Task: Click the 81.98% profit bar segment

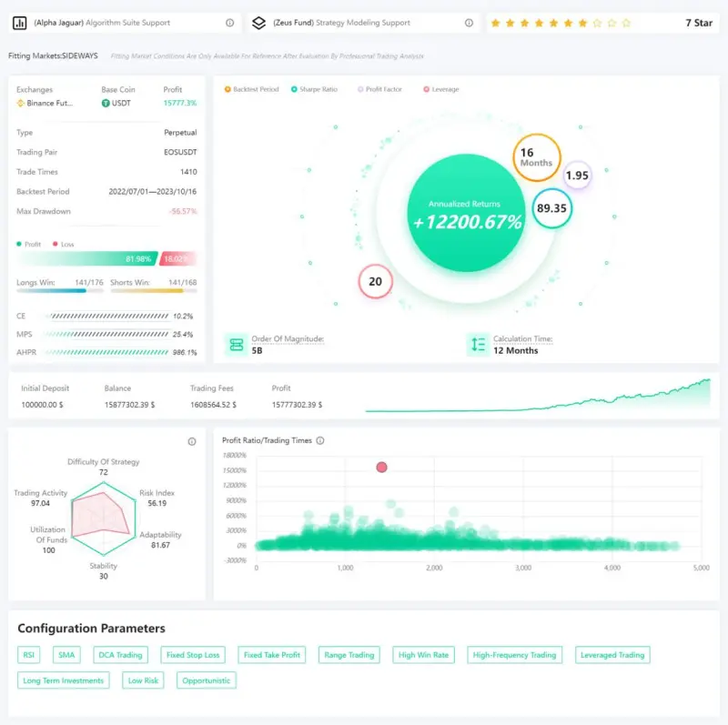Action: (x=87, y=259)
